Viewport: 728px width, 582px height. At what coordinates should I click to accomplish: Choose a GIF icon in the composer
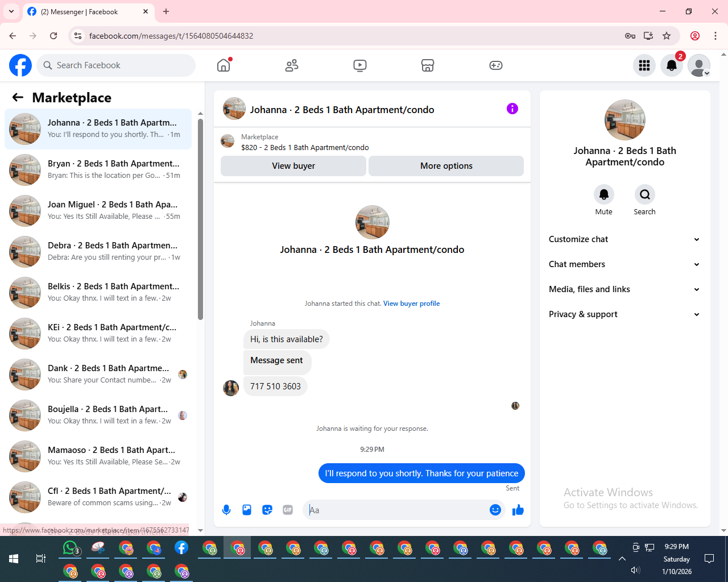point(288,510)
